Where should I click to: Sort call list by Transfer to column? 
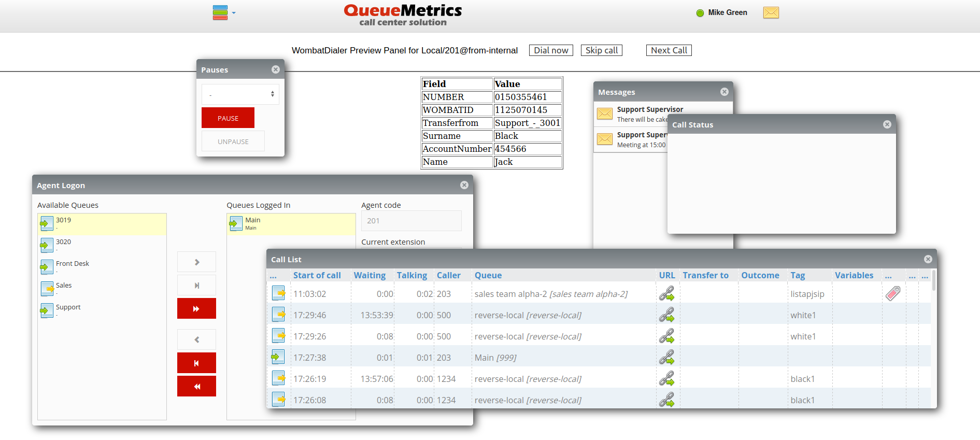coord(705,275)
